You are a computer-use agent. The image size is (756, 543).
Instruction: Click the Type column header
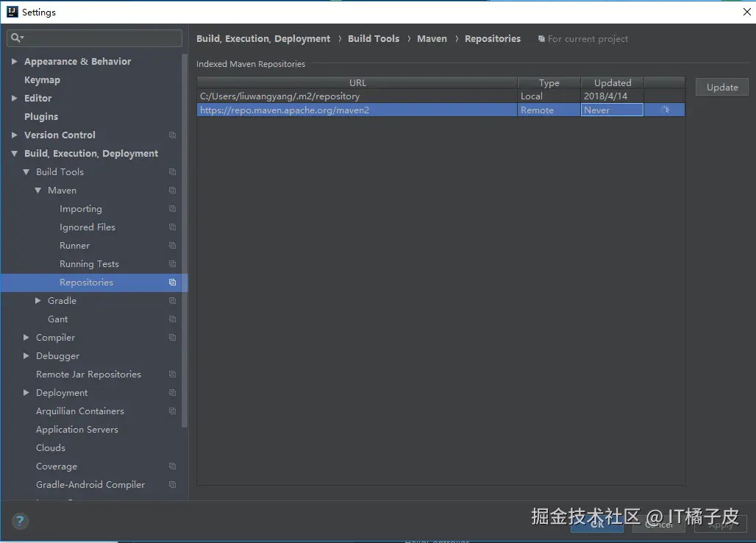pyautogui.click(x=549, y=82)
